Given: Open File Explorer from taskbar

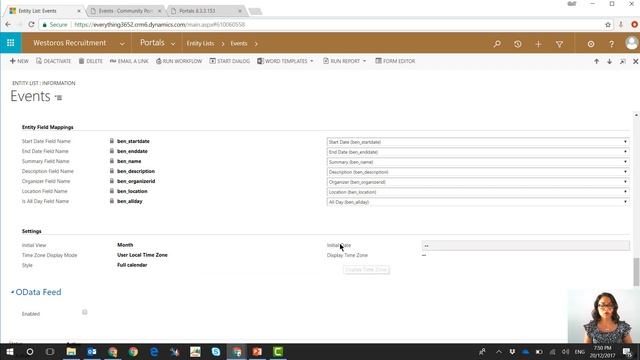Looking at the screenshot, I should pyautogui.click(x=71, y=351).
